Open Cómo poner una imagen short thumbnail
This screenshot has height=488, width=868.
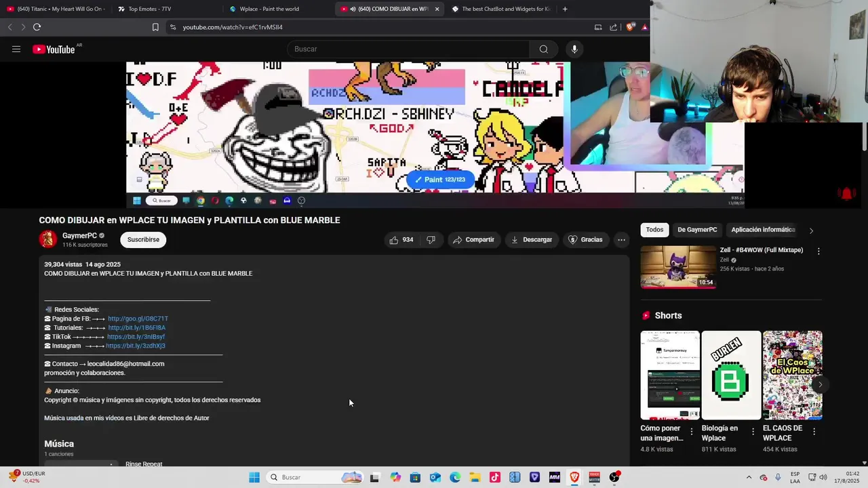pos(670,375)
